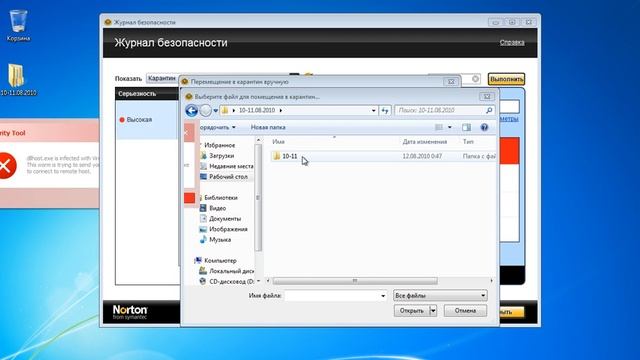Select the 10-11 folder in list
The height and width of the screenshot is (360, 640).
coord(289,156)
